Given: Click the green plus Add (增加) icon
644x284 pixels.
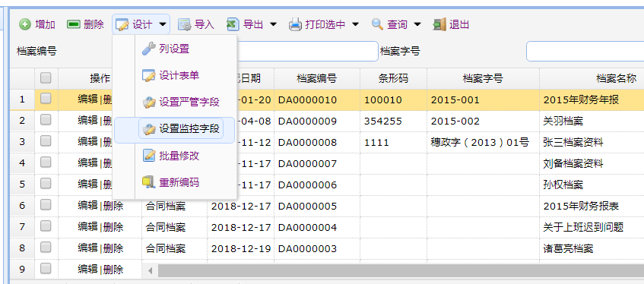Looking at the screenshot, I should [x=24, y=24].
